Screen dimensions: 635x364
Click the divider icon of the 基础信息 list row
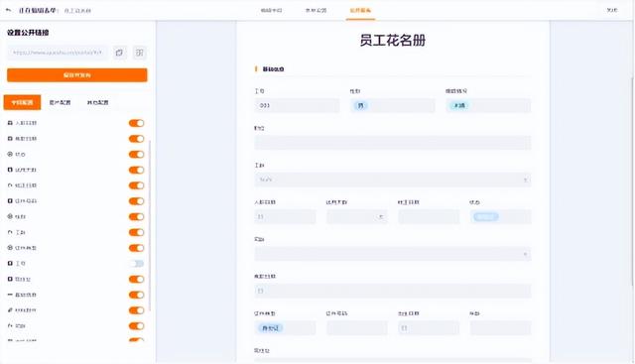[x=10, y=295]
